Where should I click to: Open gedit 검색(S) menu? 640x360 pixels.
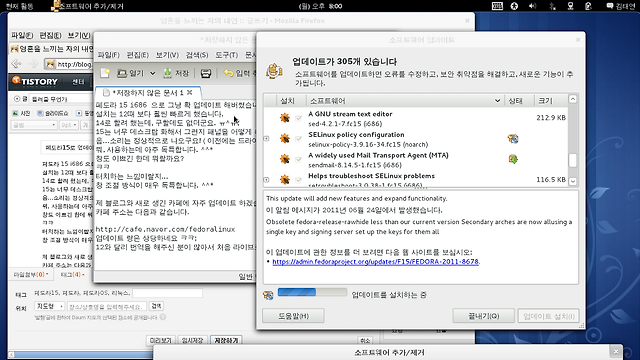(x=197, y=55)
